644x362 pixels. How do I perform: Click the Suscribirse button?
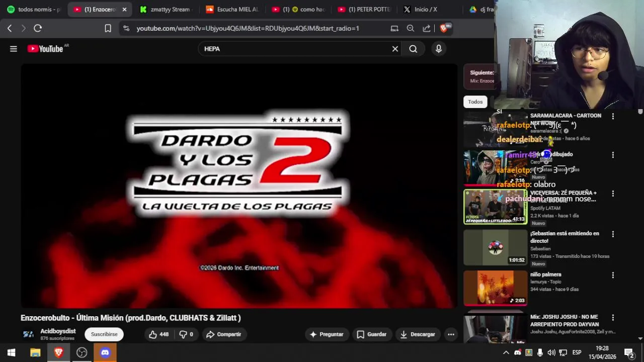104,334
